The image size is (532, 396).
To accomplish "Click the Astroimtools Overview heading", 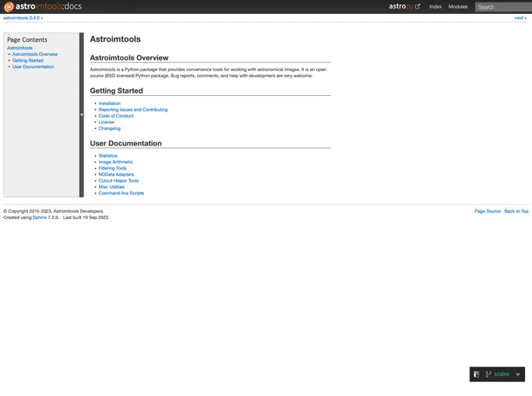I will (129, 58).
